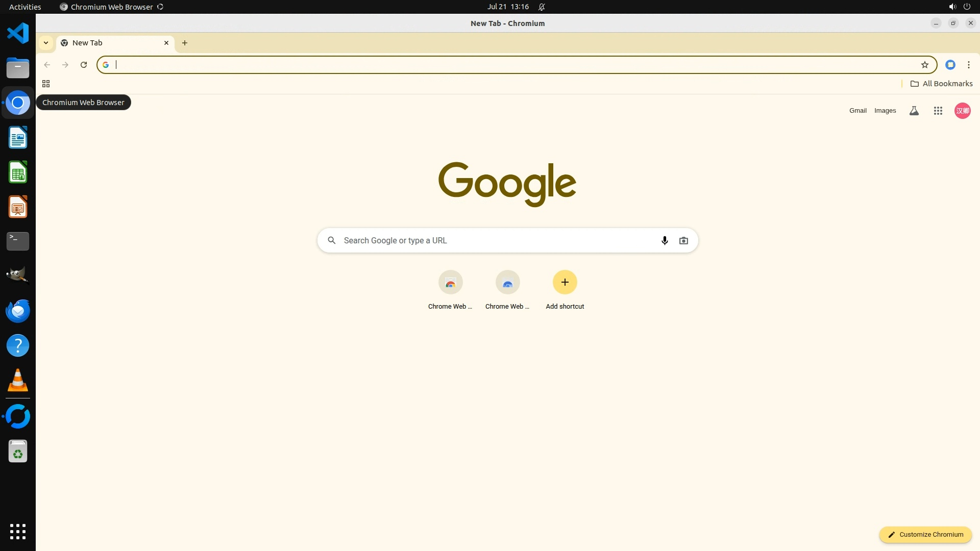This screenshot has height=551, width=980.
Task: Click the voice search microphone icon
Action: click(665, 240)
